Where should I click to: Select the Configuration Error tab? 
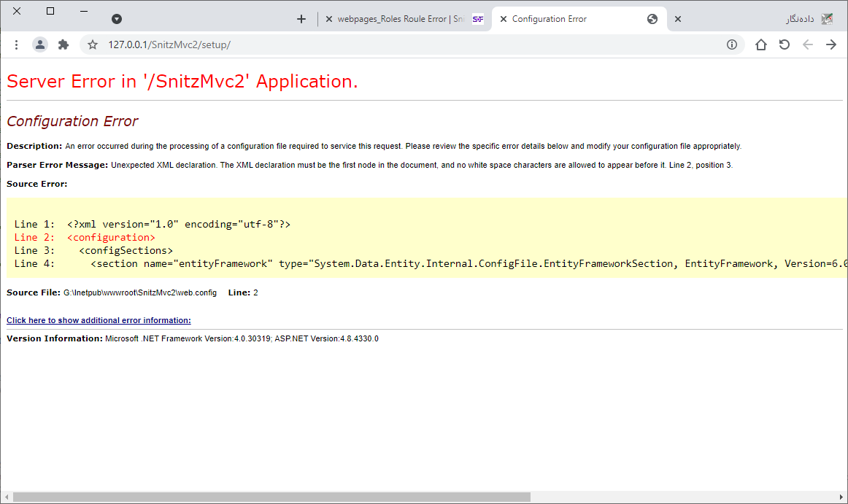569,19
